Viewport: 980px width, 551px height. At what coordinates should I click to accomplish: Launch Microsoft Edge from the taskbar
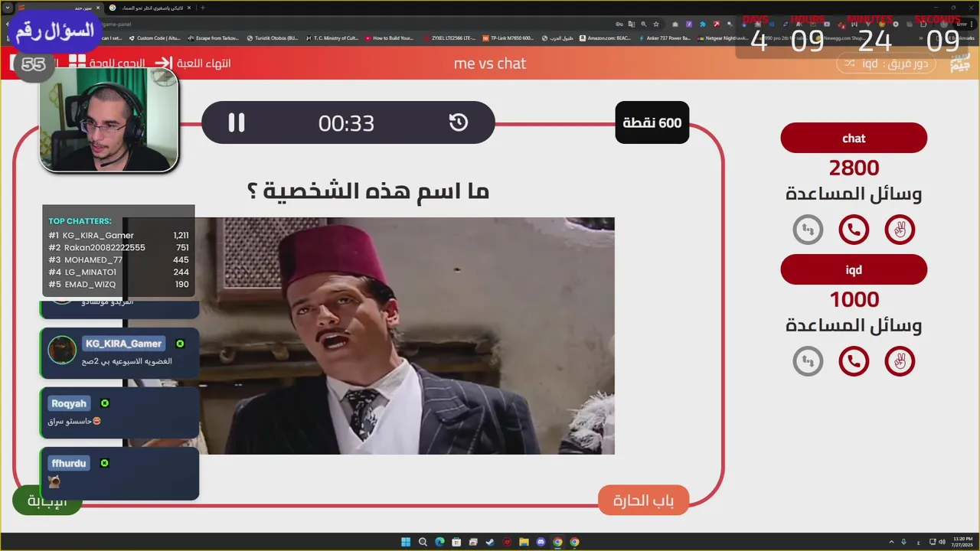point(439,542)
